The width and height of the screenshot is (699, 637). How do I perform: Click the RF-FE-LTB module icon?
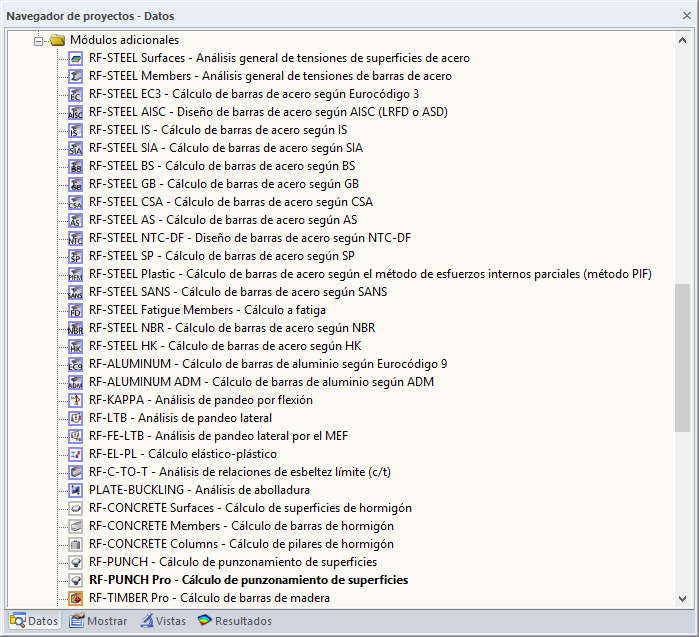point(75,436)
